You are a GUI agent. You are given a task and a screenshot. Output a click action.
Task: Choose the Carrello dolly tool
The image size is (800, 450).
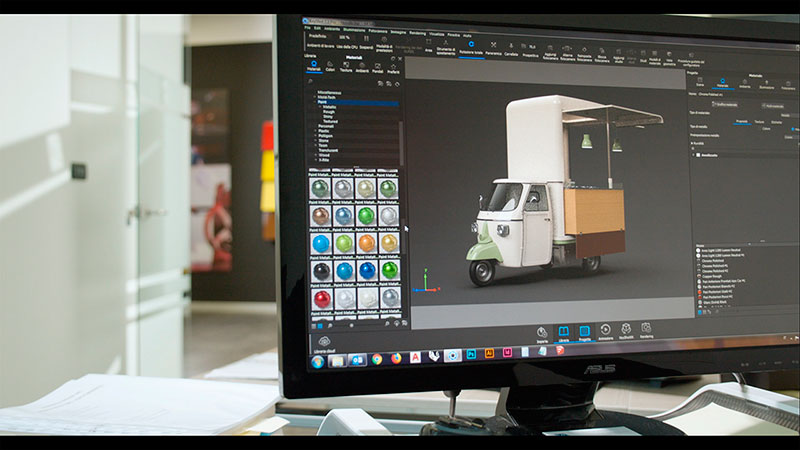pos(511,48)
